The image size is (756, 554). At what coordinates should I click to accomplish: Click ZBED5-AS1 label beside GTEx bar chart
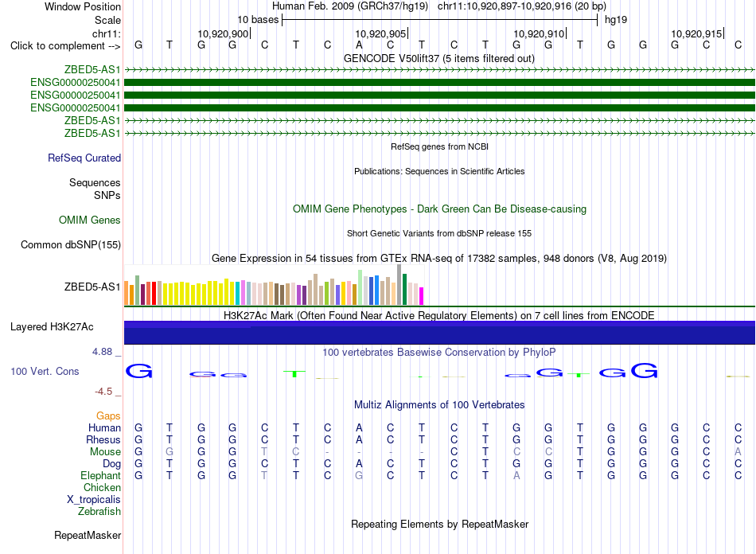92,287
